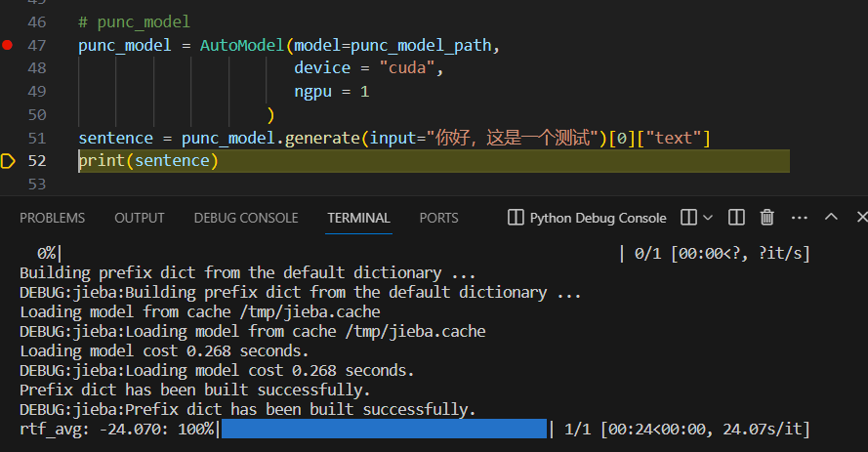Click the generate method call
The height and width of the screenshot is (452, 868).
(x=322, y=139)
